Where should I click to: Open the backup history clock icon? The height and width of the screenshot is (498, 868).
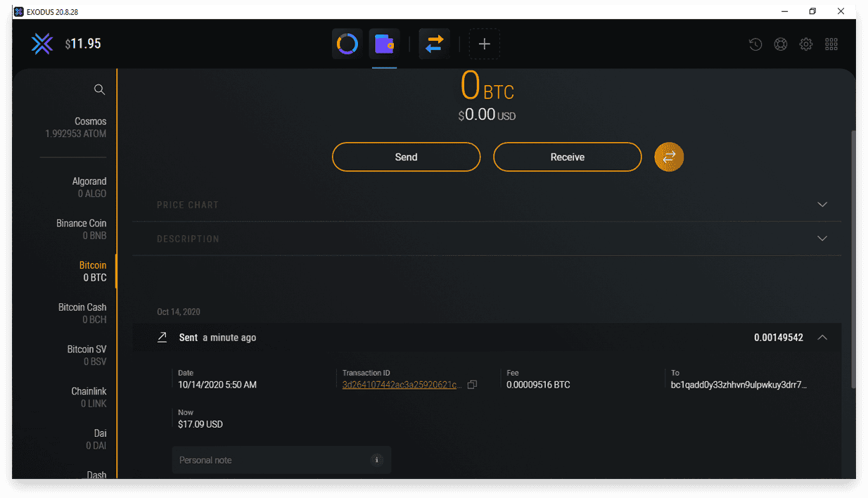pyautogui.click(x=755, y=44)
